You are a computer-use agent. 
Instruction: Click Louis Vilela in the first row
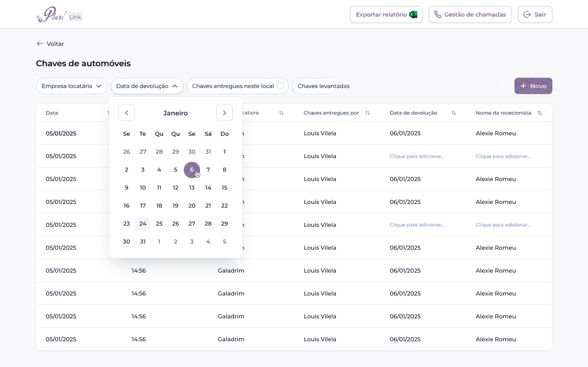click(x=320, y=133)
